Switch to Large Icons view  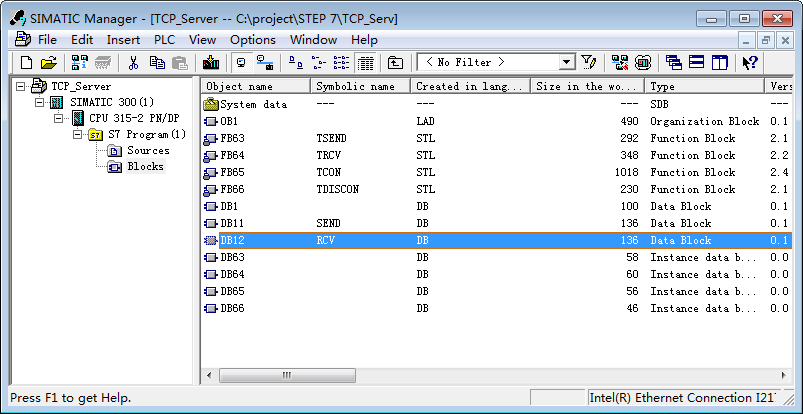[296, 63]
